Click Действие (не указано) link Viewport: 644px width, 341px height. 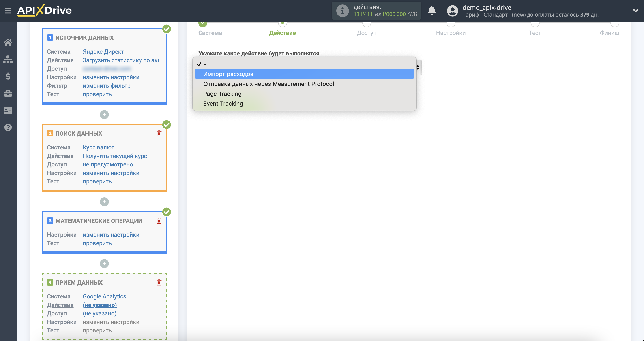[99, 305]
